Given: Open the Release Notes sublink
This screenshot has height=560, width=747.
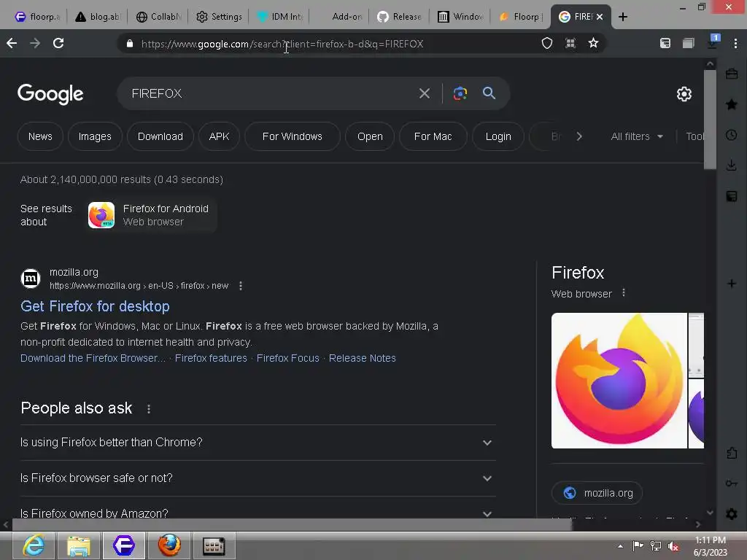Looking at the screenshot, I should pos(362,358).
